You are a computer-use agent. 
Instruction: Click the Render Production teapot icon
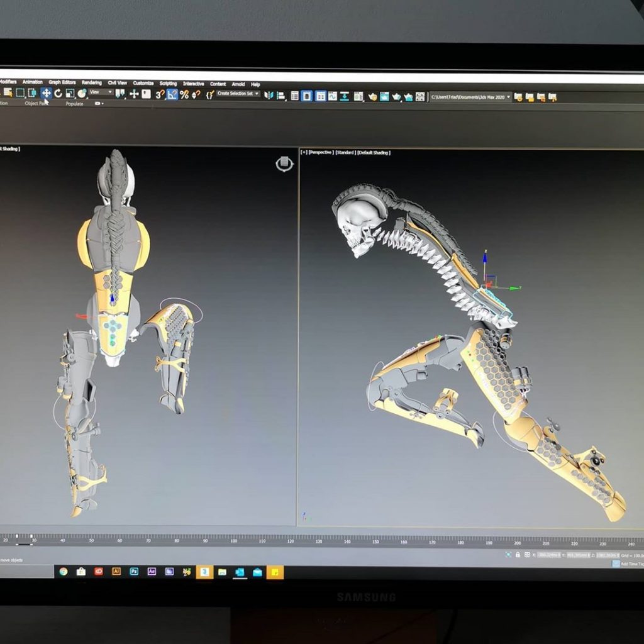click(x=396, y=97)
